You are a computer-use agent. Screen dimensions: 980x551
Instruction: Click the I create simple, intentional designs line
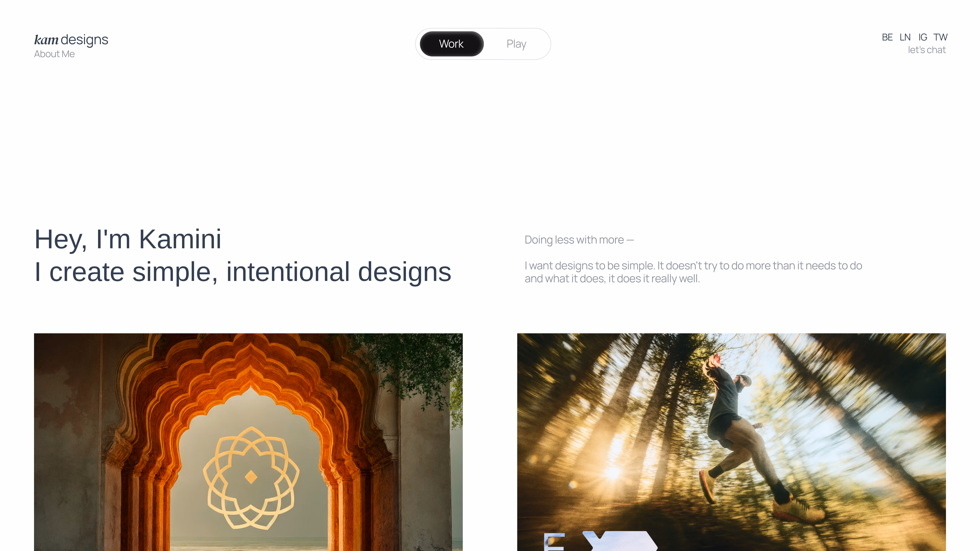tap(243, 272)
